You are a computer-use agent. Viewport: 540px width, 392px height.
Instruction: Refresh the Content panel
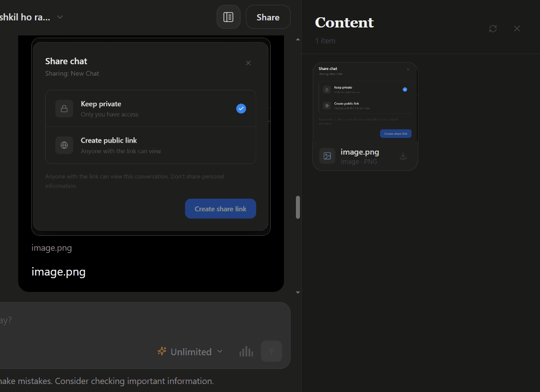493,29
